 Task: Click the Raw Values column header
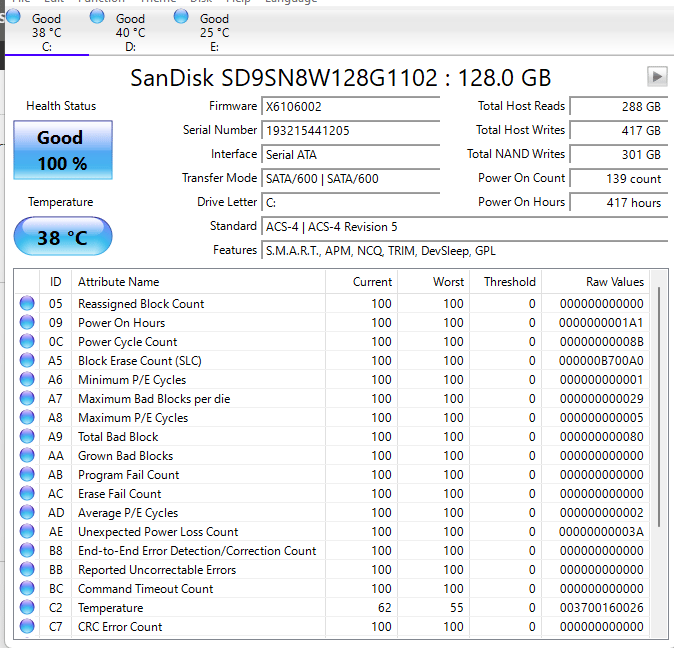point(595,282)
